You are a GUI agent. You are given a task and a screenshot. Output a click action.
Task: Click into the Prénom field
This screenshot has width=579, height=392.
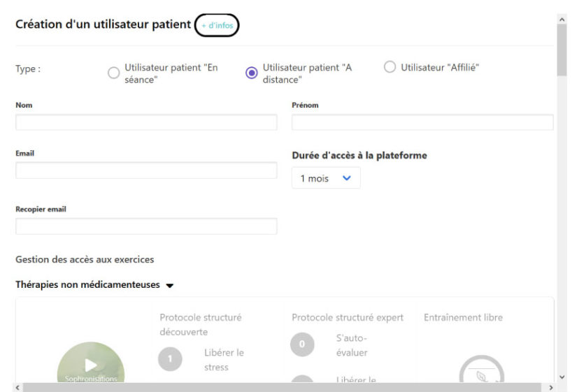click(422, 122)
